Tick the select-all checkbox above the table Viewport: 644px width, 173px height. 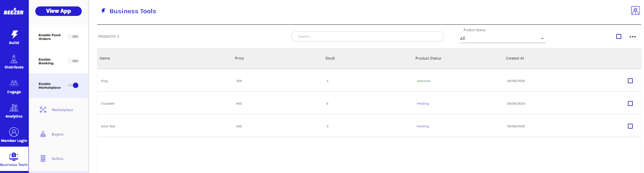[x=619, y=37]
